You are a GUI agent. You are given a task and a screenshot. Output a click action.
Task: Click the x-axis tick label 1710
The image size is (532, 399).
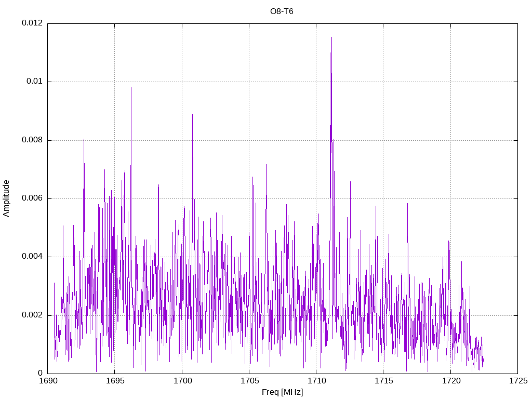coord(316,381)
